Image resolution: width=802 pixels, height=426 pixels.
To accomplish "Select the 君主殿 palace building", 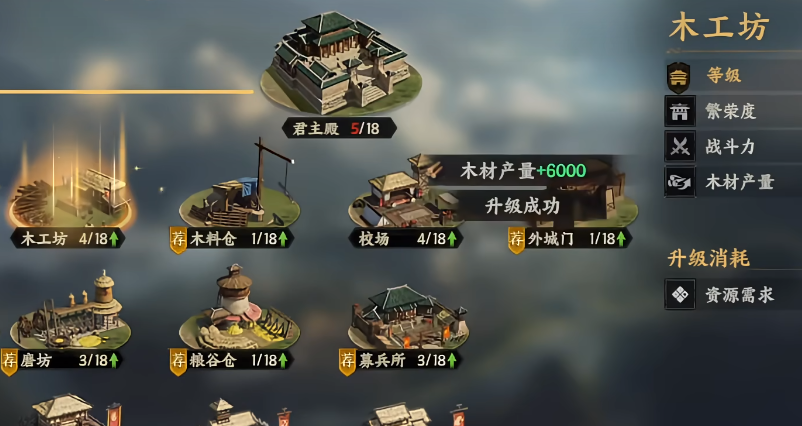I will coord(341,62).
